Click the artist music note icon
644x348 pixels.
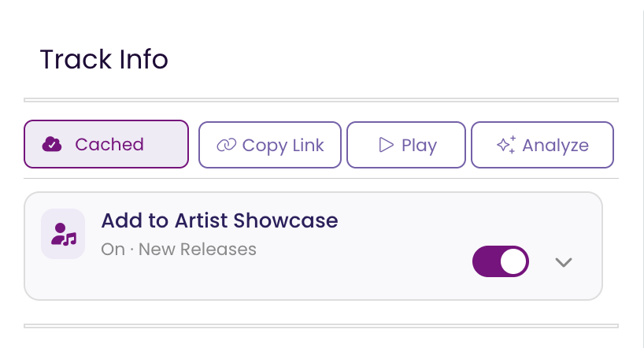63,234
